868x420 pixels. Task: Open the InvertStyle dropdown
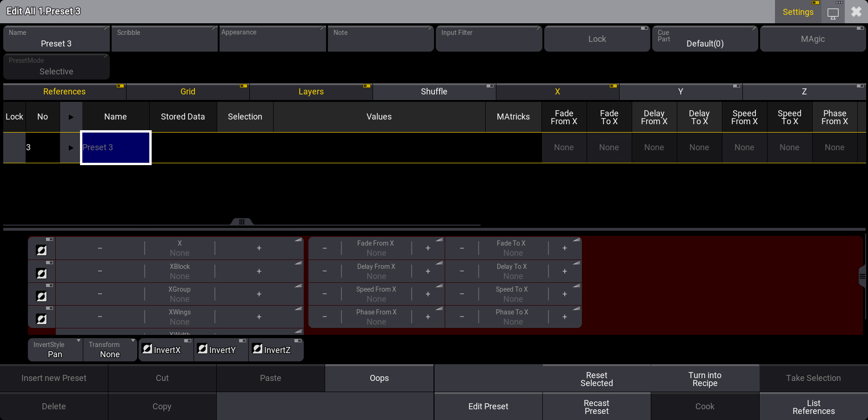[55, 350]
